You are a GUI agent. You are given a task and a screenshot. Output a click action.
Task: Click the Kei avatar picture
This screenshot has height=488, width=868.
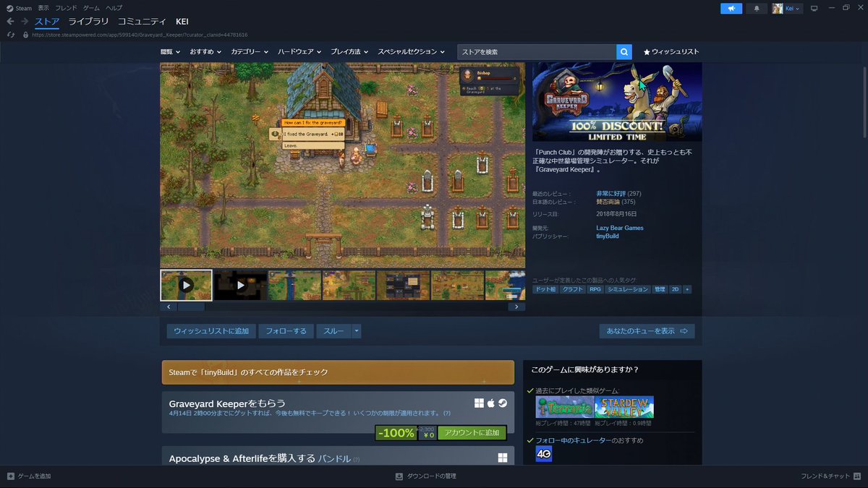point(778,8)
